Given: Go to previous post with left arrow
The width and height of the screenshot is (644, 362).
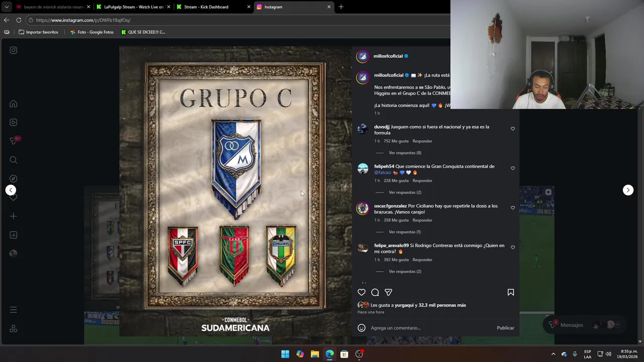Looking at the screenshot, I should click(11, 190).
